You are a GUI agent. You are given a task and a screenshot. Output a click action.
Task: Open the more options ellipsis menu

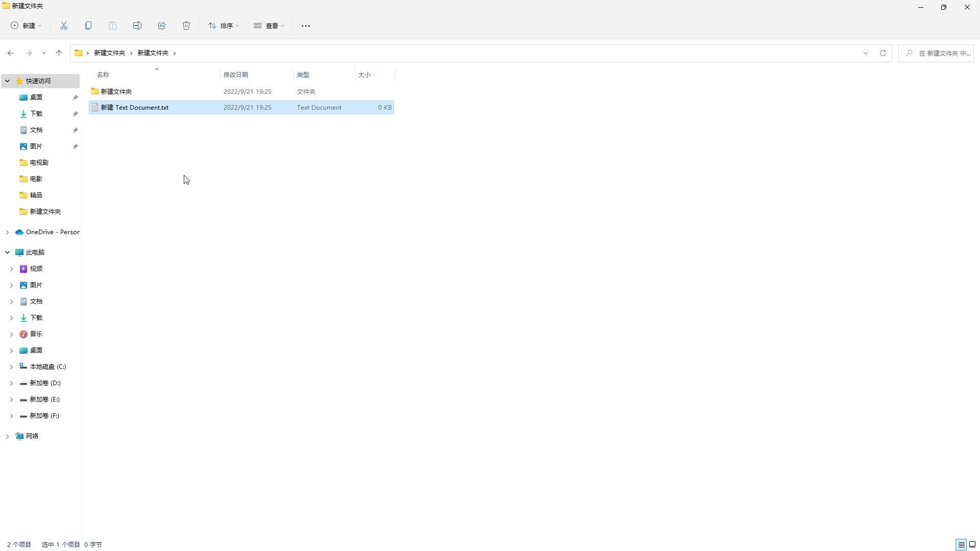(x=306, y=26)
